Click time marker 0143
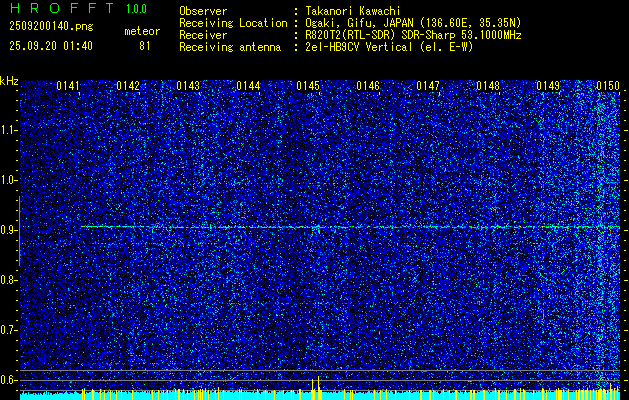Screen dimensions: 629x400 (x=188, y=86)
